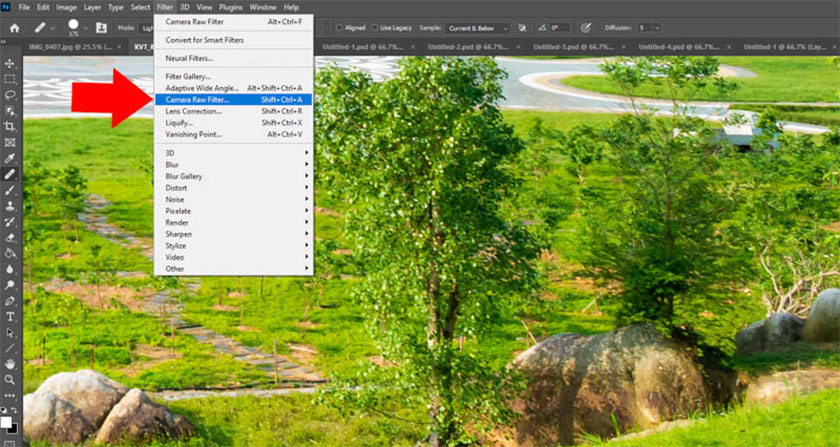Click the foreground color swatch
840x447 pixels.
(7, 422)
